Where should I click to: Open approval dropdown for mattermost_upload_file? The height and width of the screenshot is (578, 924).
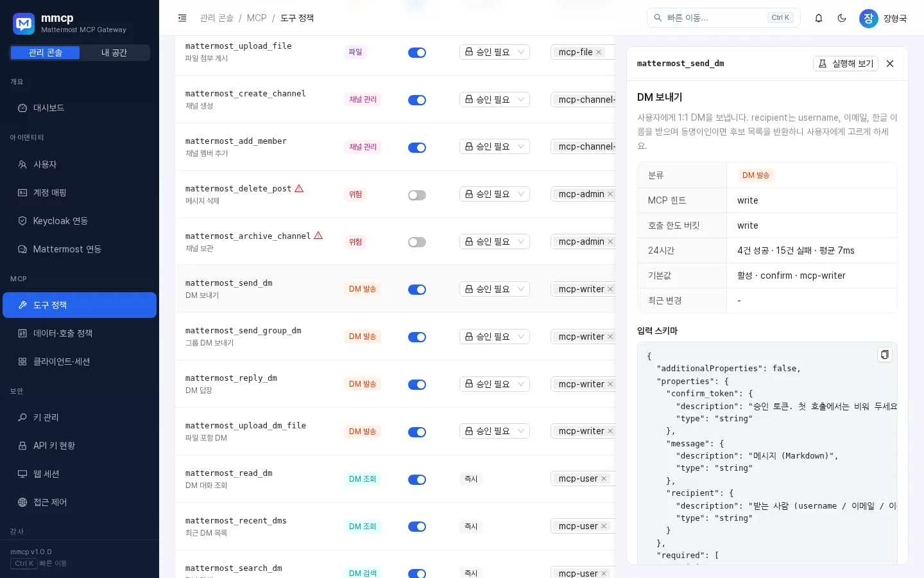tap(495, 52)
